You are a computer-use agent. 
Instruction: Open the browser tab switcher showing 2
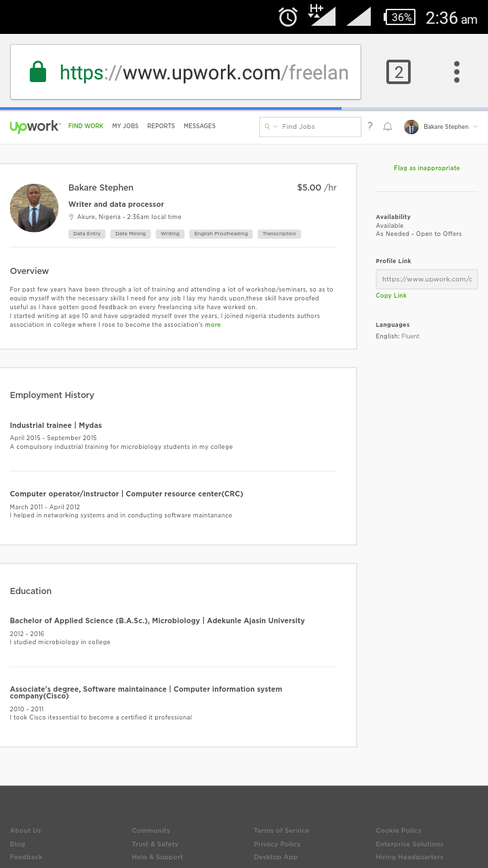399,72
